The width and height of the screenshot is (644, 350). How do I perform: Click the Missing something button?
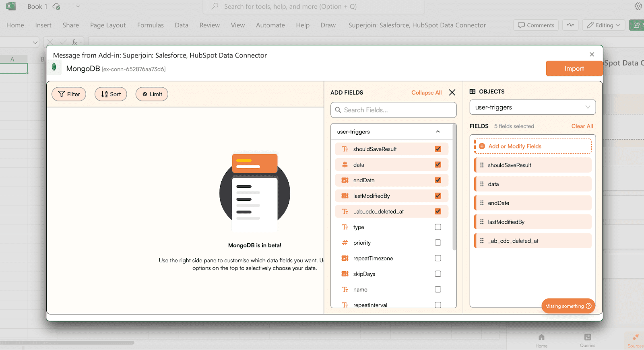[568, 306]
